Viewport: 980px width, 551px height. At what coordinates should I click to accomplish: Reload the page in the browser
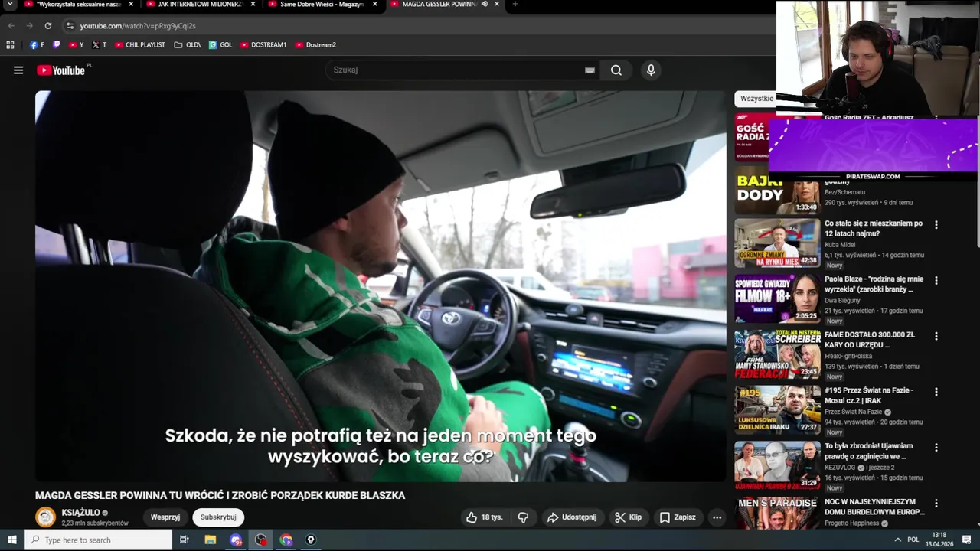click(48, 25)
